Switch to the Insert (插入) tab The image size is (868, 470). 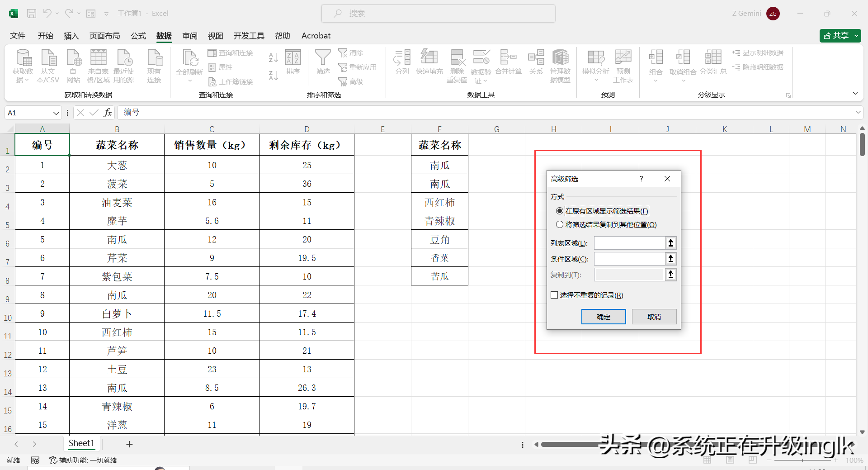[x=71, y=36]
